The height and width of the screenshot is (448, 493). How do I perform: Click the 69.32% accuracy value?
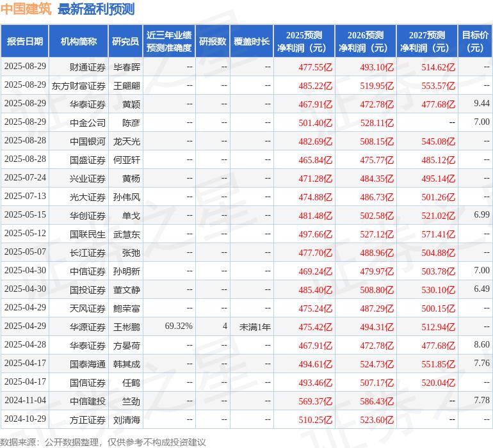pos(179,326)
